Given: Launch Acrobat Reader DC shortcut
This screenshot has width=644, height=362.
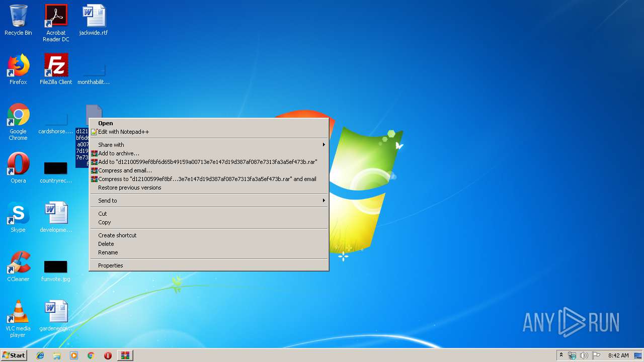Looking at the screenshot, I should coord(56,23).
